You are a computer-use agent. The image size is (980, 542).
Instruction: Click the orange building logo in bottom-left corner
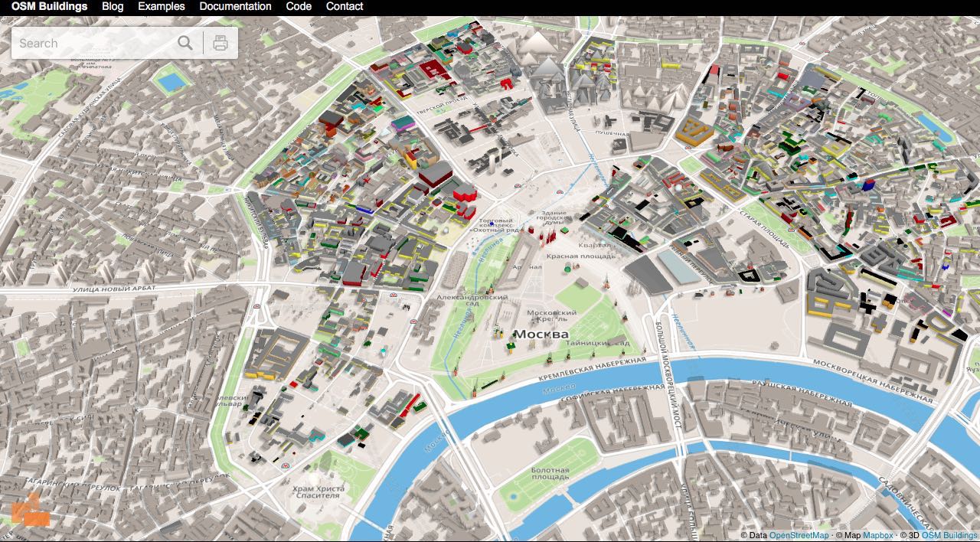point(31,510)
